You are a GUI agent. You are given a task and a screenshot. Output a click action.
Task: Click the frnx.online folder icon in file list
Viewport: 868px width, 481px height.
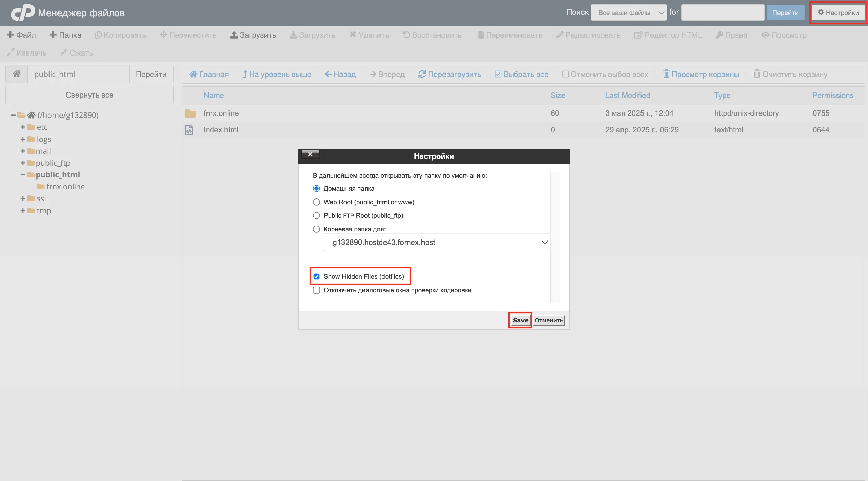click(190, 113)
